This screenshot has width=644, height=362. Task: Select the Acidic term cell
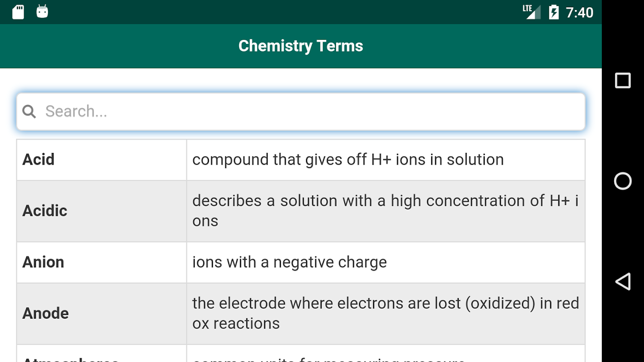pos(101,211)
